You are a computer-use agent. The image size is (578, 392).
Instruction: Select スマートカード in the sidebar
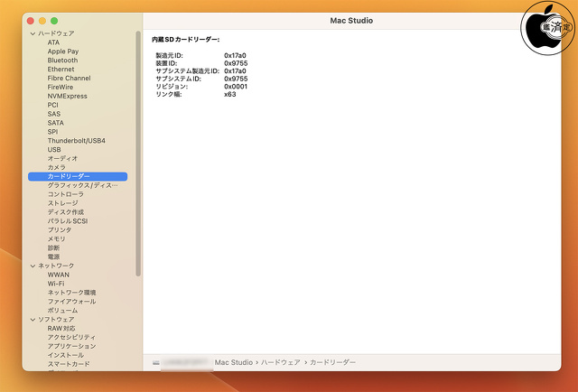[69, 364]
